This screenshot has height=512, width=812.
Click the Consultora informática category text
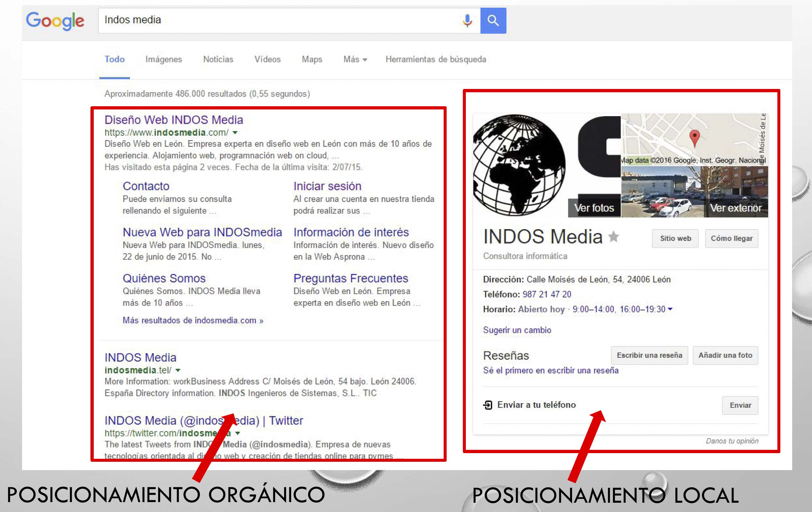pyautogui.click(x=525, y=256)
